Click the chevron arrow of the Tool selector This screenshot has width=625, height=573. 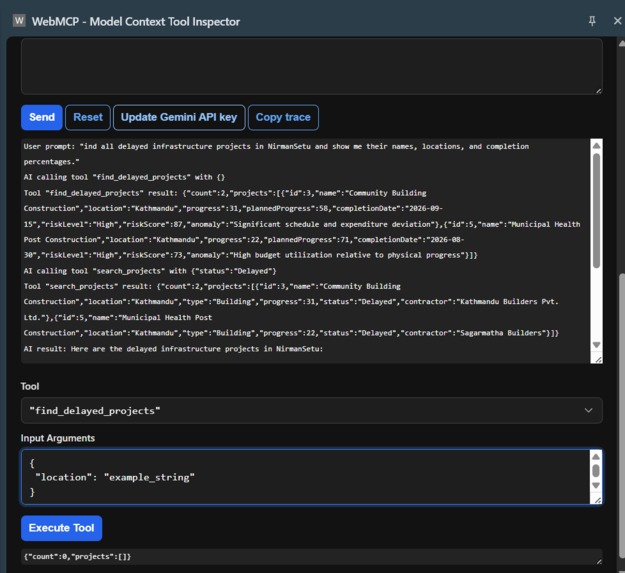click(588, 410)
